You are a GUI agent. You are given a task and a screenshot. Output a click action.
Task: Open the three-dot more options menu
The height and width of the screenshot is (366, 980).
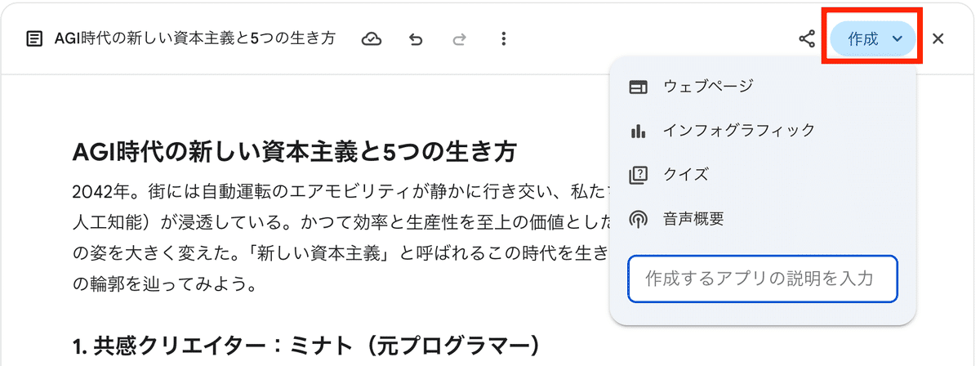point(504,39)
